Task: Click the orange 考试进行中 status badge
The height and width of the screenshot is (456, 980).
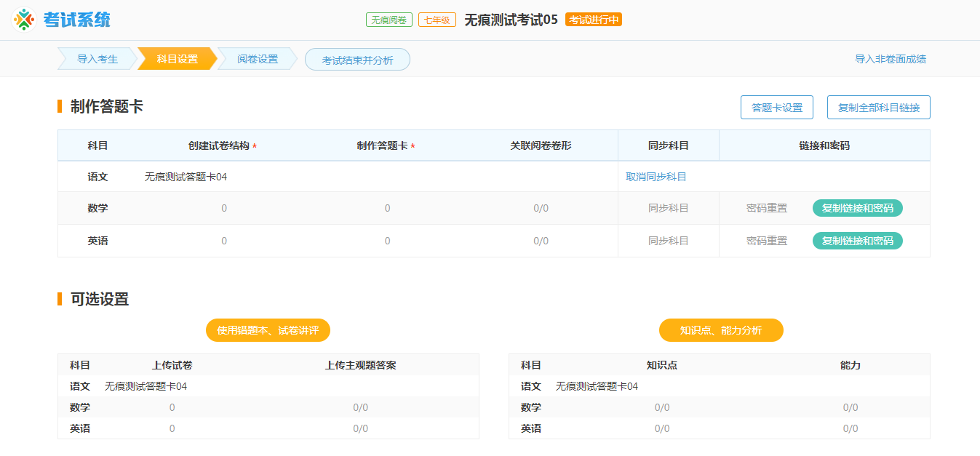Action: [594, 20]
